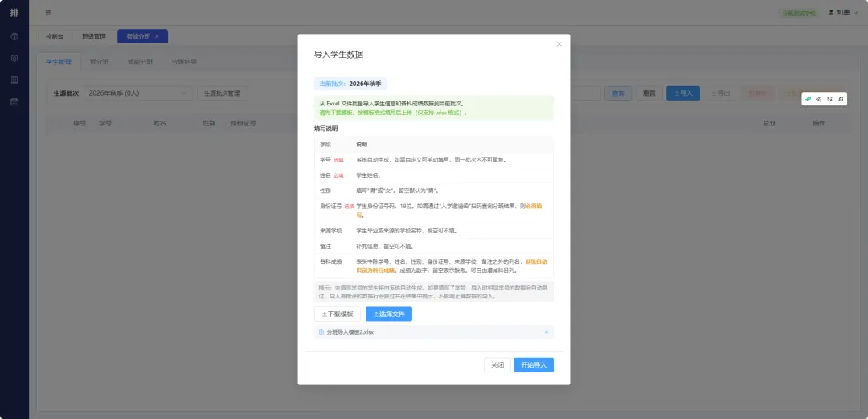Click the user avatar icon beside 知墨

click(x=831, y=12)
